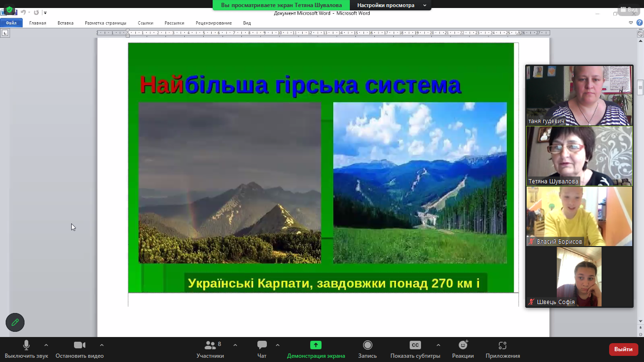Viewport: 644px width, 362px height.
Task: Click the green security shield icon
Action: pos(9,9)
